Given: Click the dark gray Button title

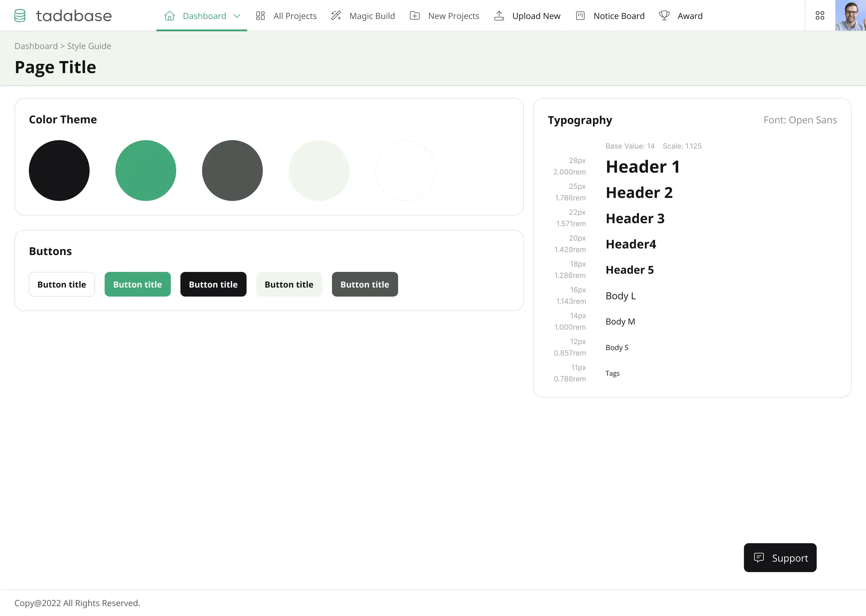Looking at the screenshot, I should (x=365, y=284).
